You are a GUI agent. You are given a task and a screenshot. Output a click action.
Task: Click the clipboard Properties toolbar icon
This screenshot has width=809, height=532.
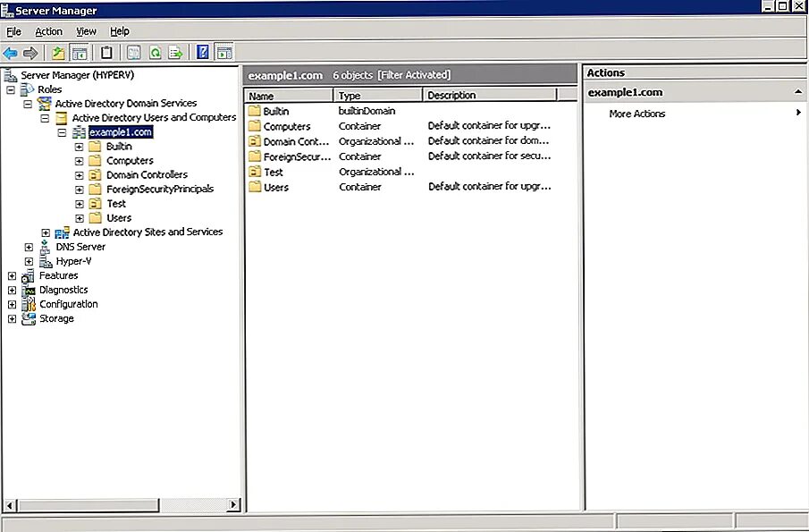[x=106, y=53]
